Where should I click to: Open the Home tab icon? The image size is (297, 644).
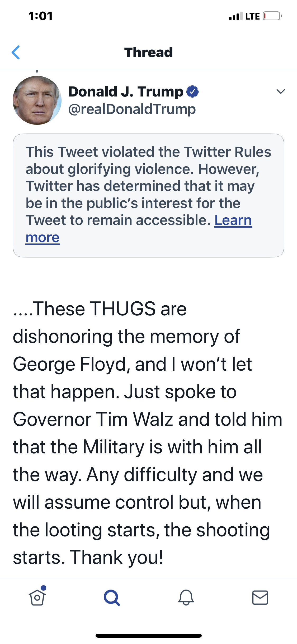click(37, 597)
